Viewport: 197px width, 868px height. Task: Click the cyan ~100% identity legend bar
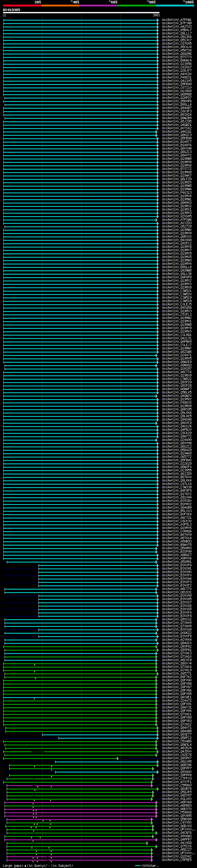175,6
